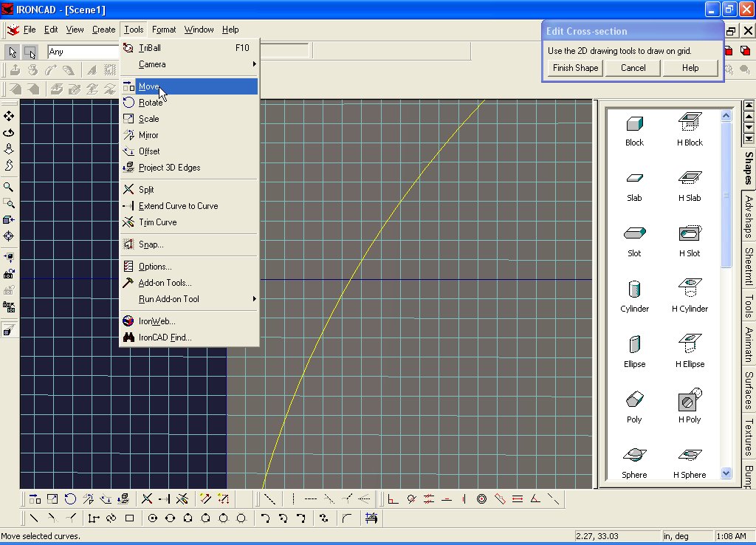Click the Mirror curves icon in bottom toolbar
Viewport: 756px width, 545px height.
pos(89,499)
